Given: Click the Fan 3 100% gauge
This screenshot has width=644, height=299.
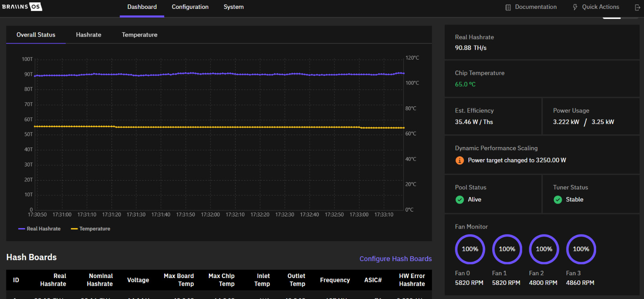Looking at the screenshot, I should [x=581, y=249].
